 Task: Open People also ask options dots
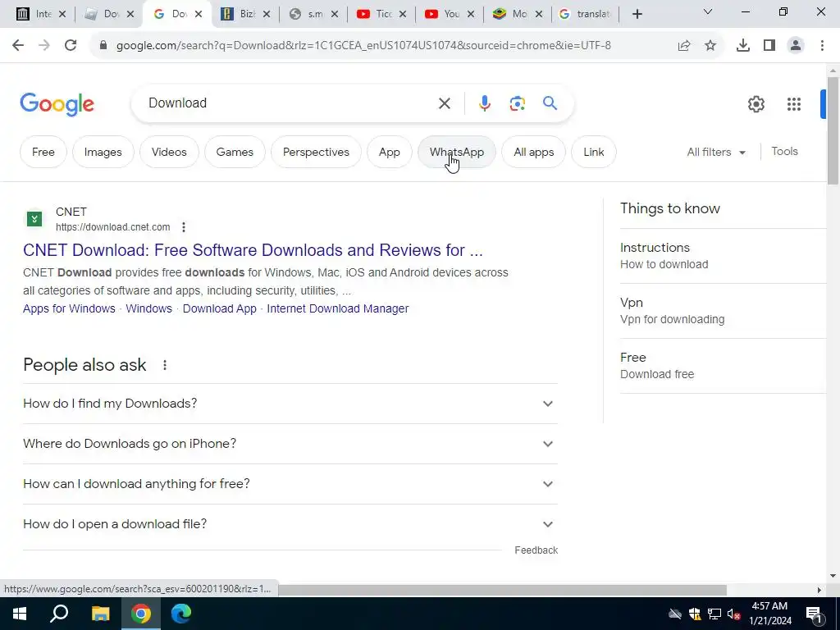point(165,365)
